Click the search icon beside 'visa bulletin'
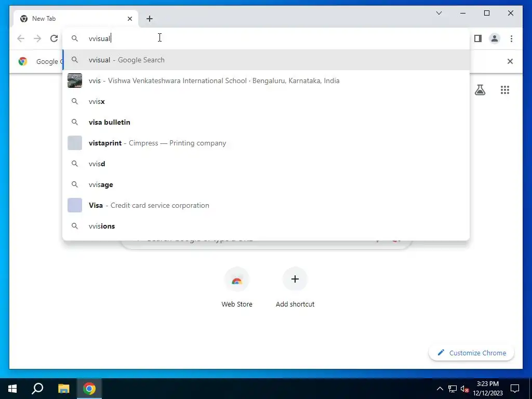The width and height of the screenshot is (532, 399). 75,122
